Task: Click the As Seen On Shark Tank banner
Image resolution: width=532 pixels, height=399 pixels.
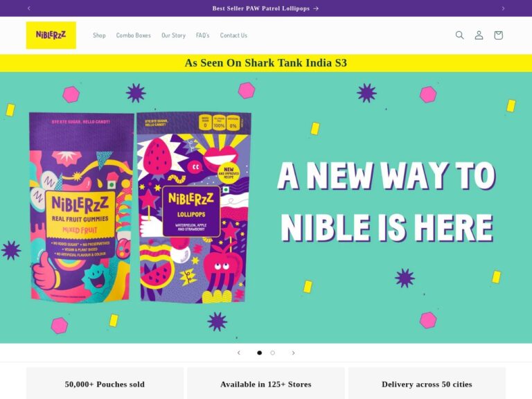Action: click(x=266, y=63)
